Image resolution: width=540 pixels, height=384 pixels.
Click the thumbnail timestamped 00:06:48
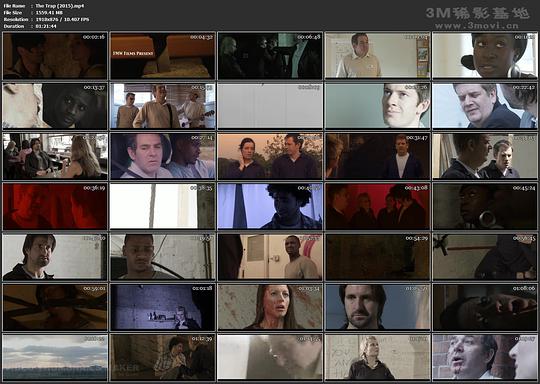[x=270, y=56]
